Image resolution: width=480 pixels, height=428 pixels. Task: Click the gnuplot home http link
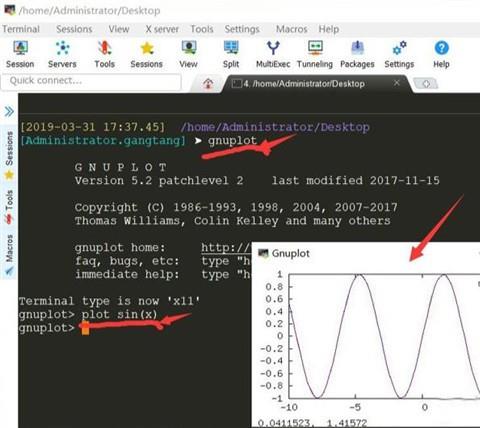coord(226,248)
